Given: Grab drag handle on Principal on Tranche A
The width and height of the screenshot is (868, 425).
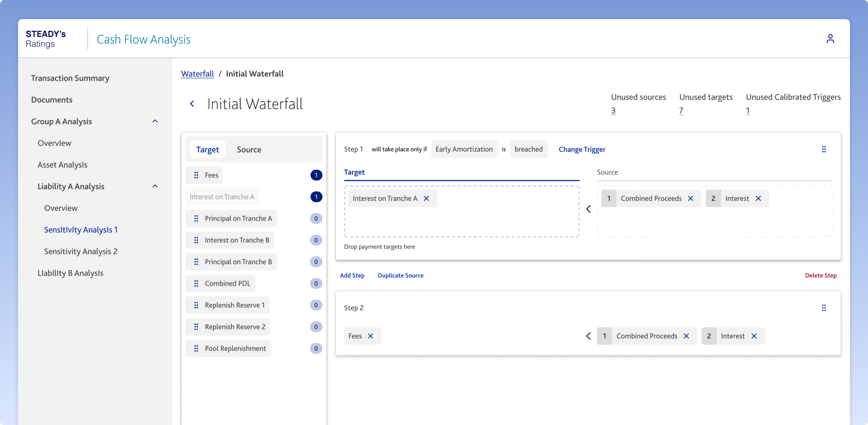Looking at the screenshot, I should point(196,218).
